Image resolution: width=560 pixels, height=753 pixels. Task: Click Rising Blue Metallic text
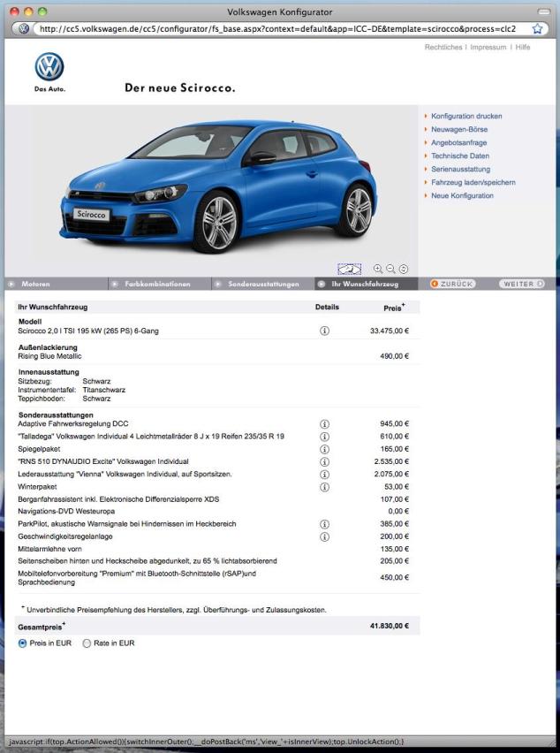point(49,356)
